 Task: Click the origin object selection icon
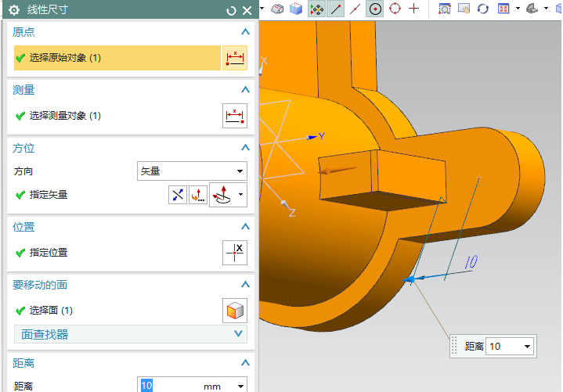pos(235,58)
